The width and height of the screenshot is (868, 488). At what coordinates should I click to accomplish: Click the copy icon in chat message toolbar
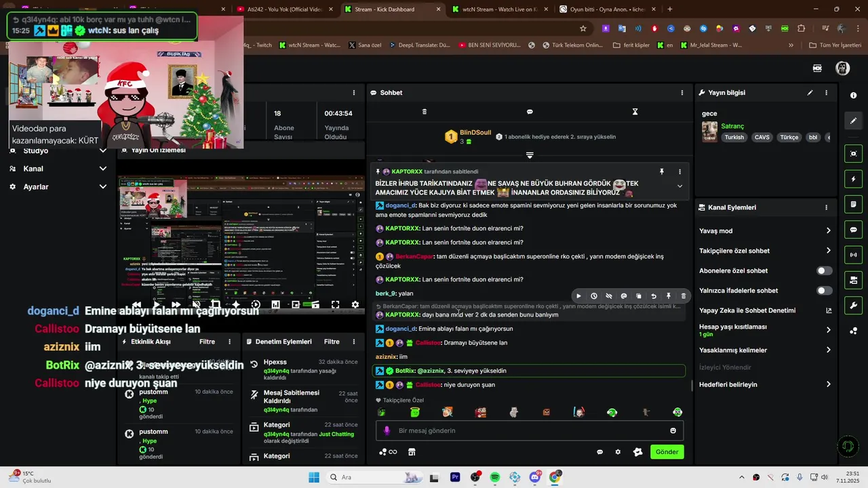639,296
